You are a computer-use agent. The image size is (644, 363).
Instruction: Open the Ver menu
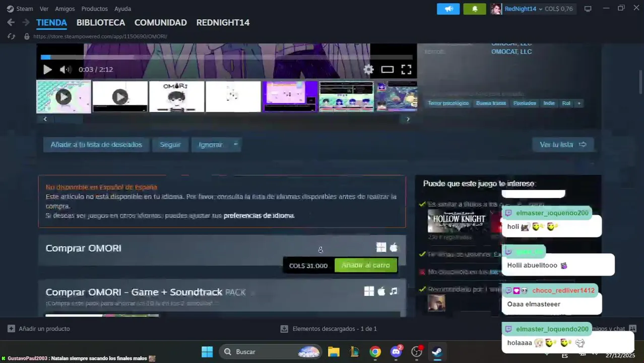tap(44, 9)
